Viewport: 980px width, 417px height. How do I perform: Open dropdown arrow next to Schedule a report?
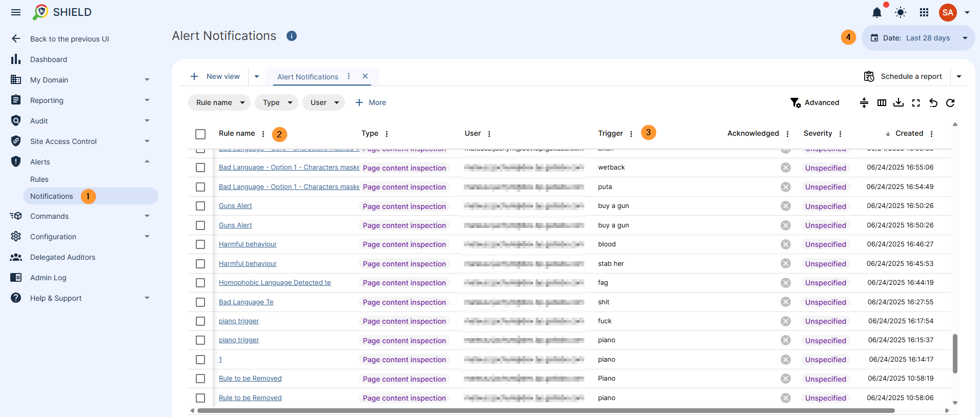point(958,76)
